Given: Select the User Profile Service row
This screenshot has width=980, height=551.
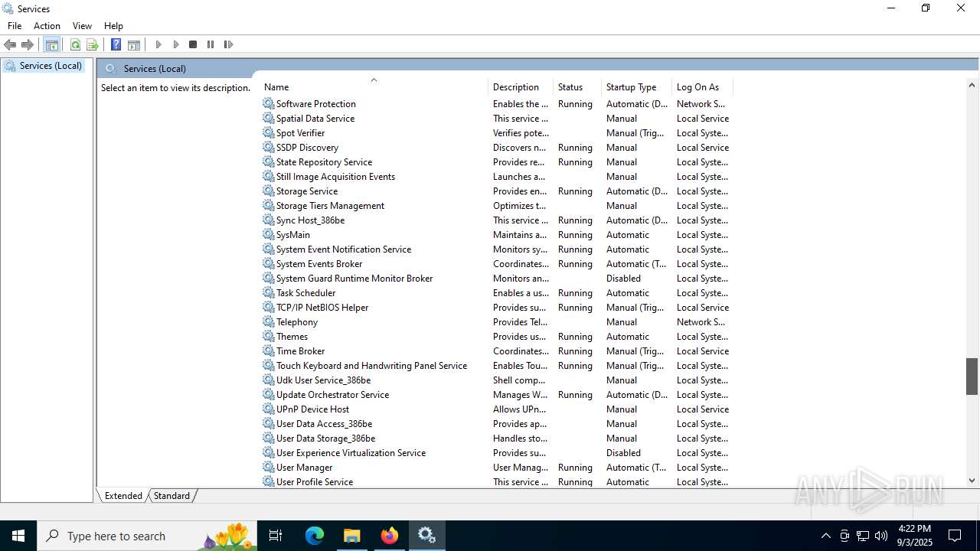Looking at the screenshot, I should coord(497,482).
